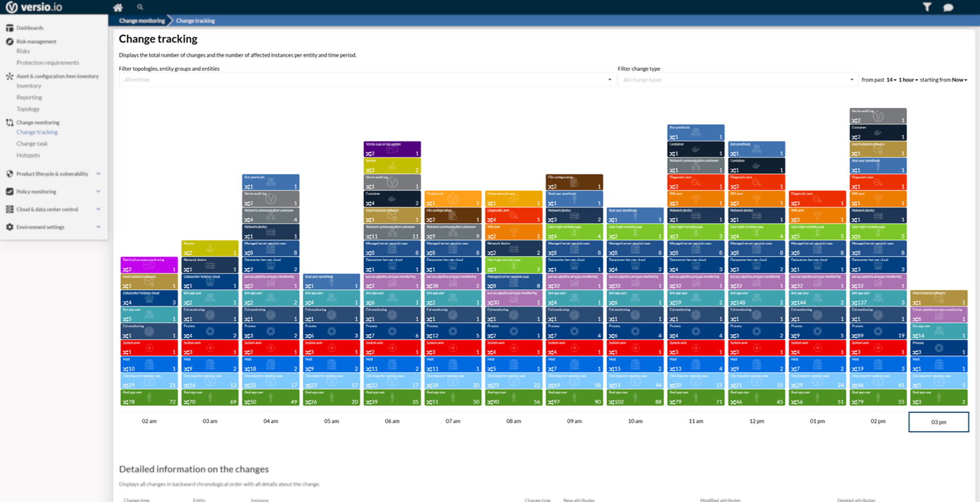Open search with the magnifier icon
The image size is (980, 502).
tap(140, 7)
